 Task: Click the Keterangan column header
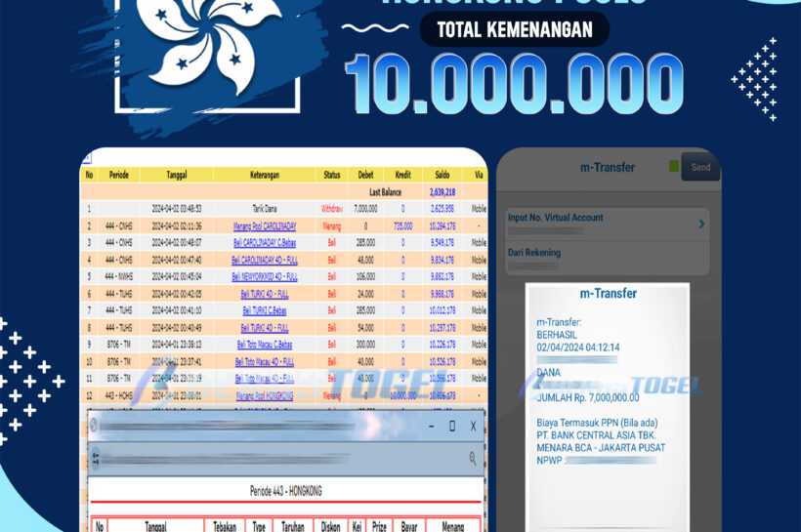pyautogui.click(x=264, y=175)
